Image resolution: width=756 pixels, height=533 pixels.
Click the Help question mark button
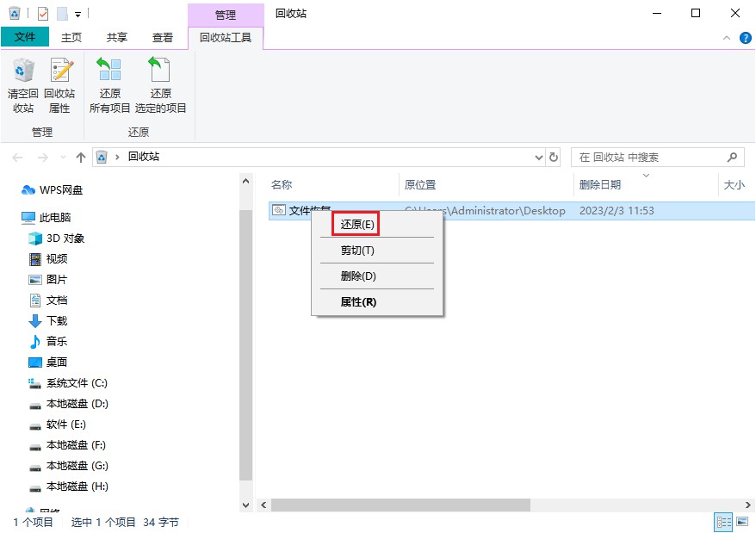(x=744, y=37)
